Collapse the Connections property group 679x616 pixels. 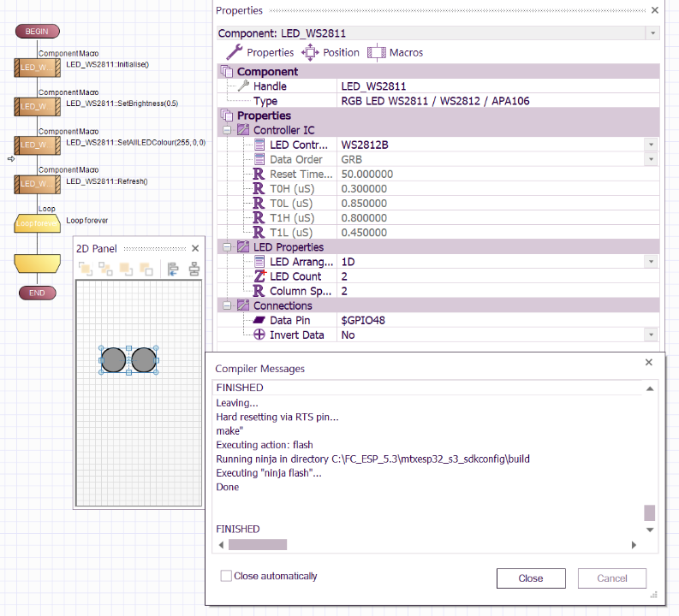tap(227, 305)
